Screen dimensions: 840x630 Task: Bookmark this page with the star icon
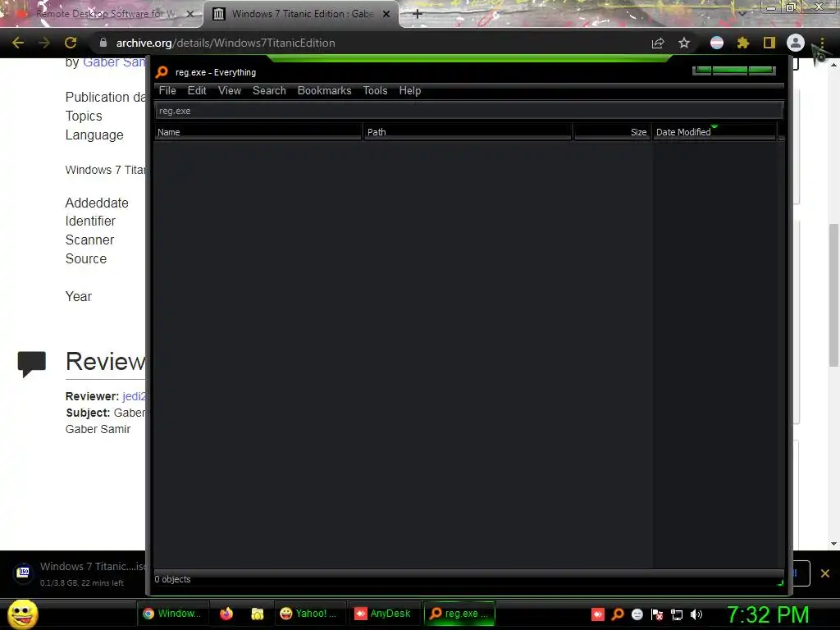pyautogui.click(x=684, y=43)
